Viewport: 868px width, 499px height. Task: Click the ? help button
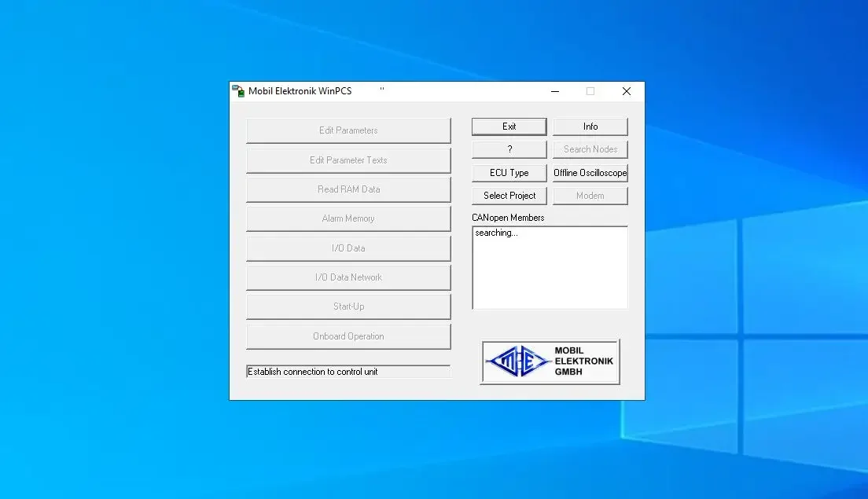[509, 149]
